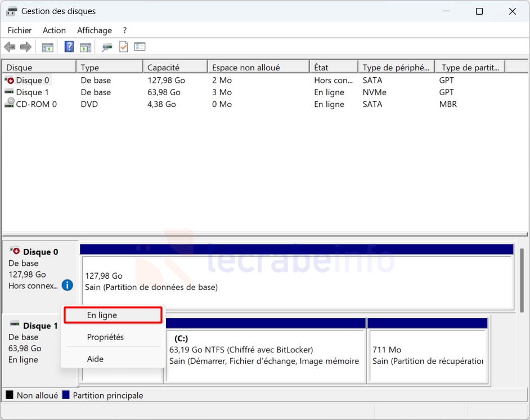Image resolution: width=530 pixels, height=420 pixels.
Task: Click the disk connection toolbar icon
Action: click(x=107, y=47)
